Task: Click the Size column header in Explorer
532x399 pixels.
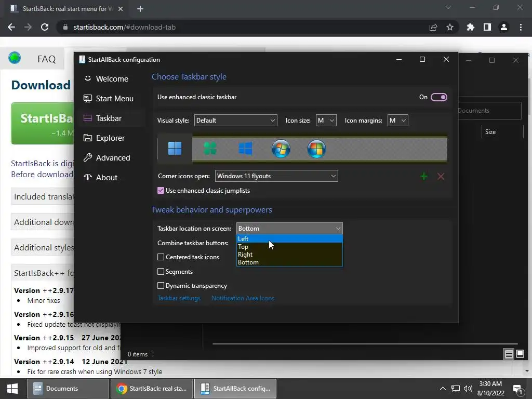Action: click(x=502, y=132)
